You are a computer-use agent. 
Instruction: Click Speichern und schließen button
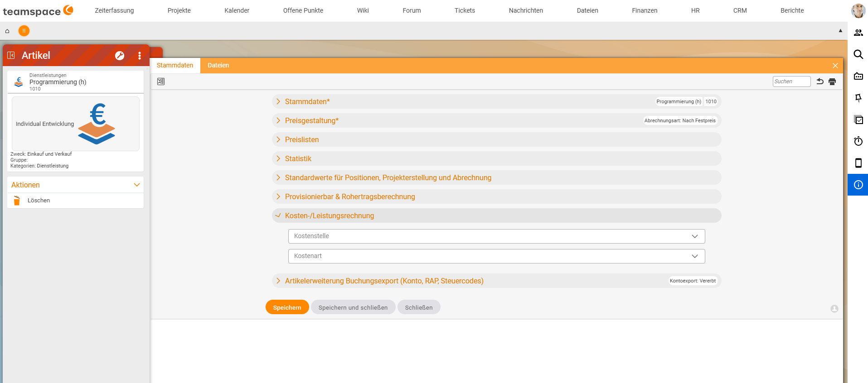[x=353, y=307]
